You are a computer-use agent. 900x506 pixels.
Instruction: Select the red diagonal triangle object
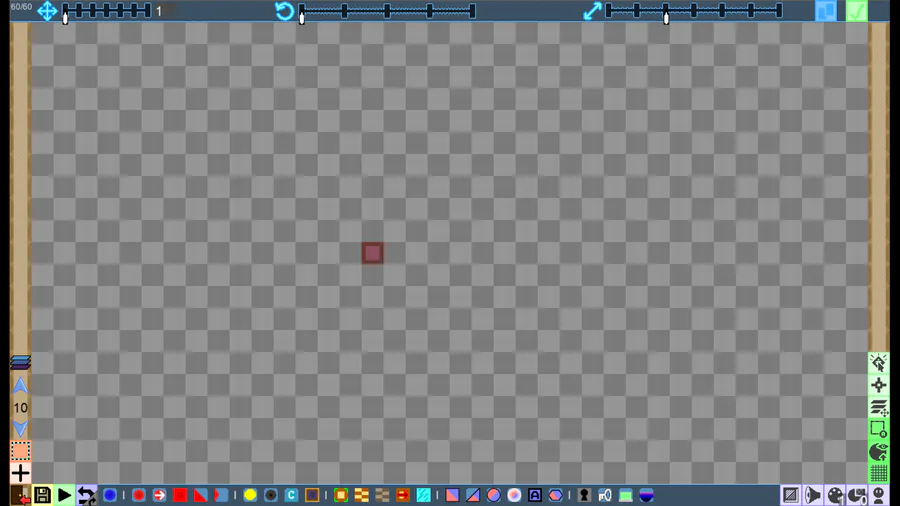[x=200, y=495]
